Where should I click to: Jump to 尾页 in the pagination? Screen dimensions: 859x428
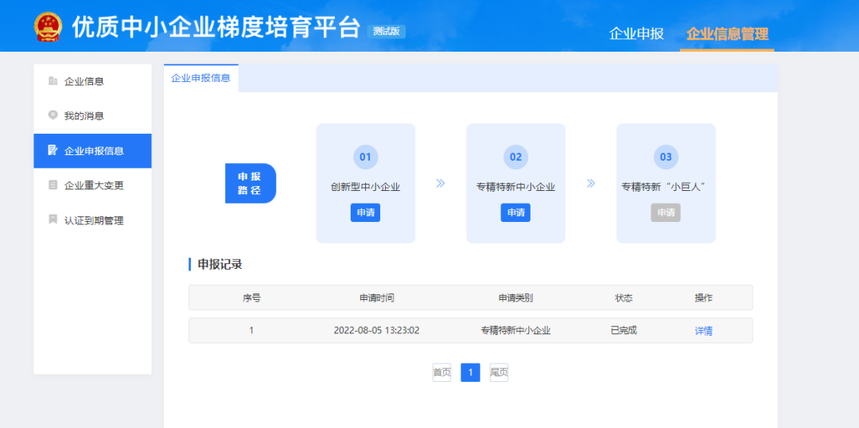(x=499, y=373)
